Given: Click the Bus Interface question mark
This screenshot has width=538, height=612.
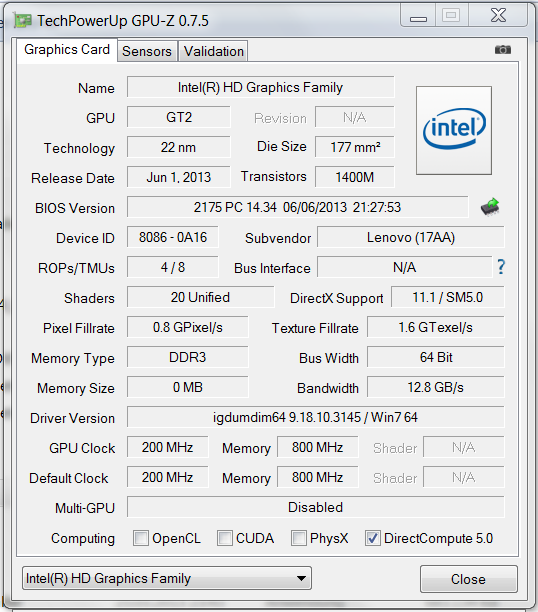Looking at the screenshot, I should (x=501, y=267).
